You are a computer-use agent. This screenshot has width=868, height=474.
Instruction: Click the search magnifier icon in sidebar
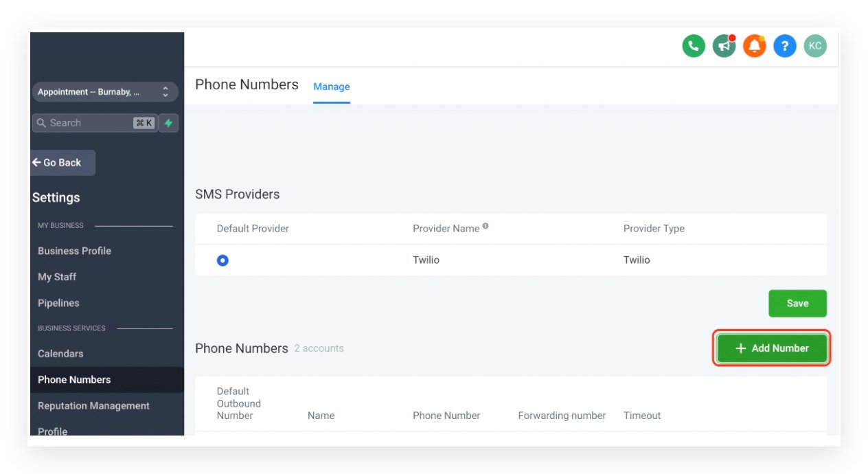click(41, 123)
